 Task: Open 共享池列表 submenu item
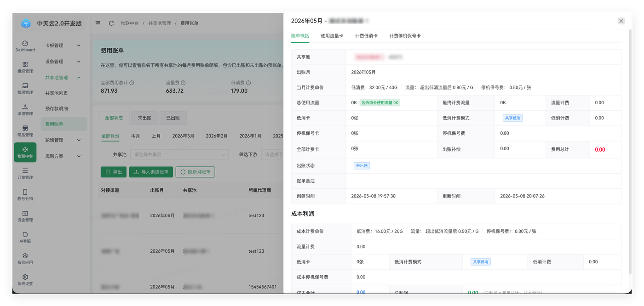57,93
